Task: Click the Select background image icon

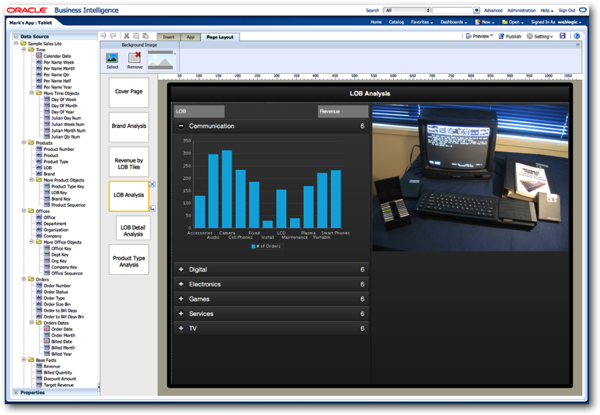Action: [x=112, y=58]
